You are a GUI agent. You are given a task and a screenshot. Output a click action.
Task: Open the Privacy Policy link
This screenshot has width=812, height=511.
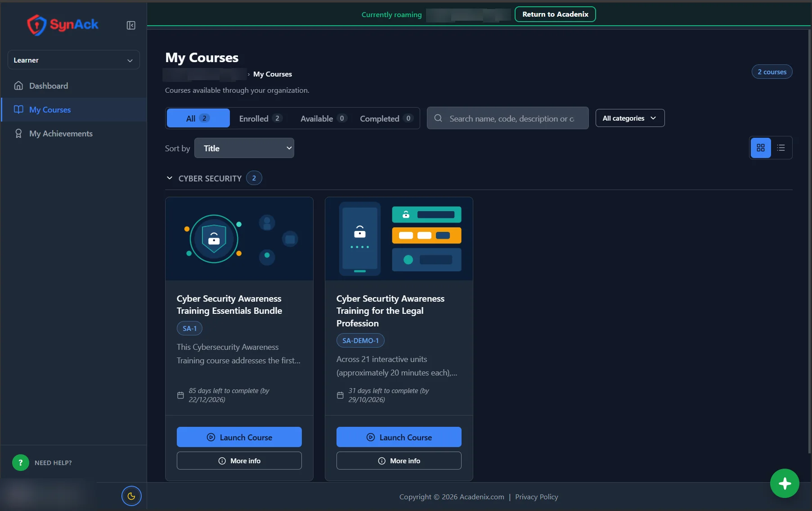tap(536, 497)
